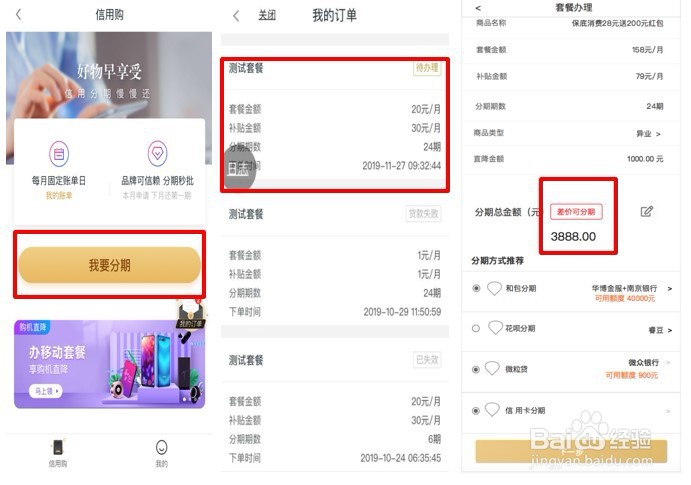Open the first 测试套餐 待办理 order

[335, 125]
